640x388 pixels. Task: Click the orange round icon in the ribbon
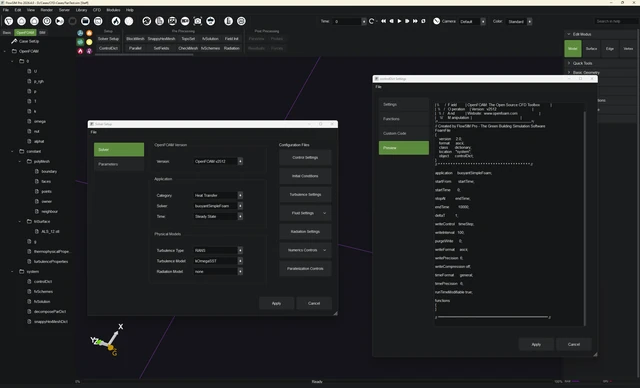(x=89, y=33)
